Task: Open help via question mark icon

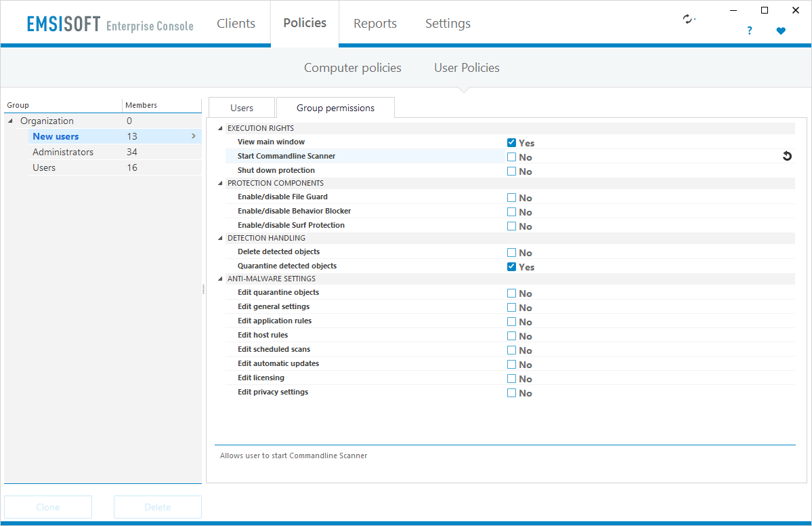Action: [x=749, y=31]
